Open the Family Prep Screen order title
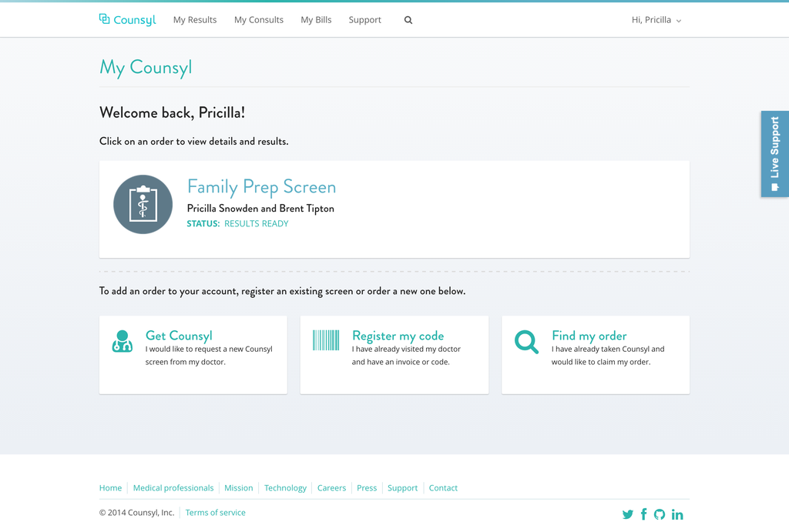Viewport: 789px width, 532px height. 262,187
